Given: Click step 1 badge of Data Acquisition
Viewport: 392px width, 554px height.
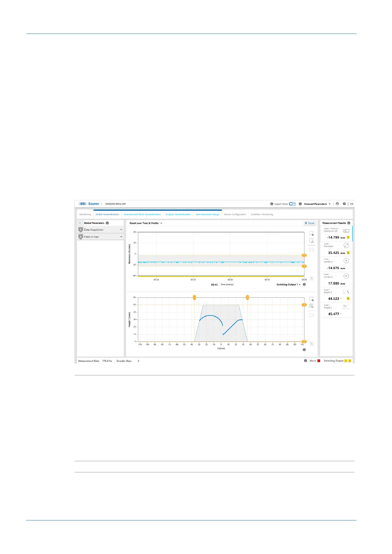Looking at the screenshot, I should pyautogui.click(x=81, y=230).
